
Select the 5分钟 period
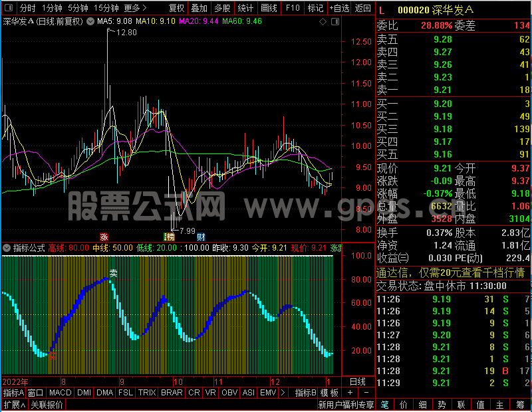[78, 8]
